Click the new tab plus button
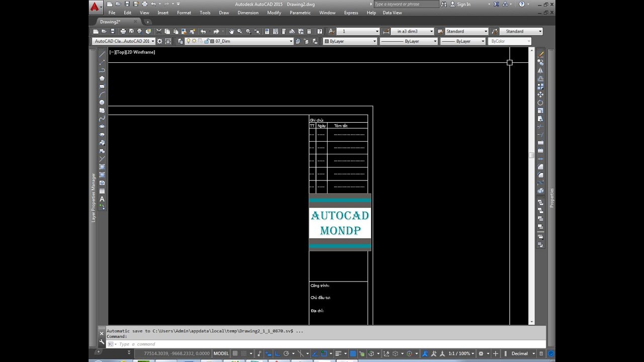Screen dimensions: 644x362 [x=147, y=22]
